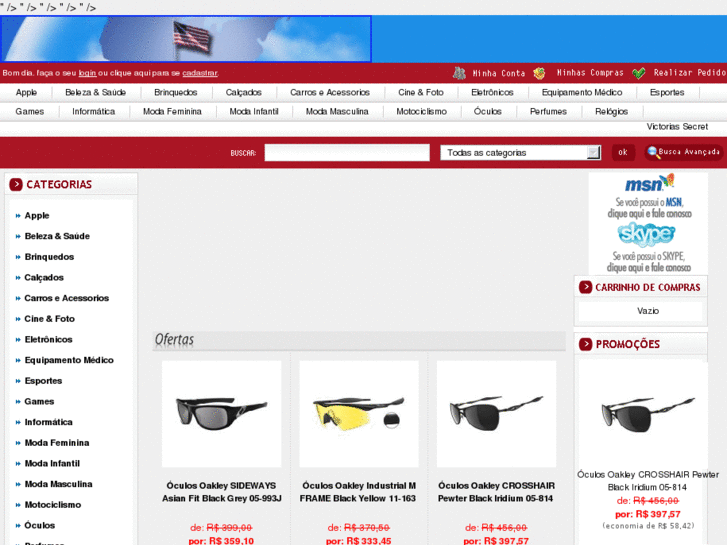Click the Minhas Compras bag icon

tap(539, 73)
